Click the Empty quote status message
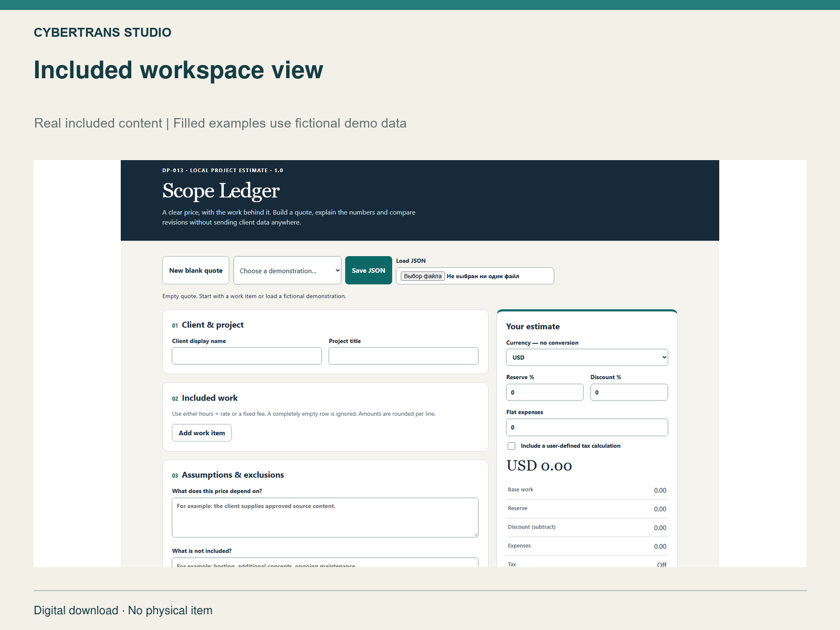This screenshot has height=630, width=840. point(254,296)
